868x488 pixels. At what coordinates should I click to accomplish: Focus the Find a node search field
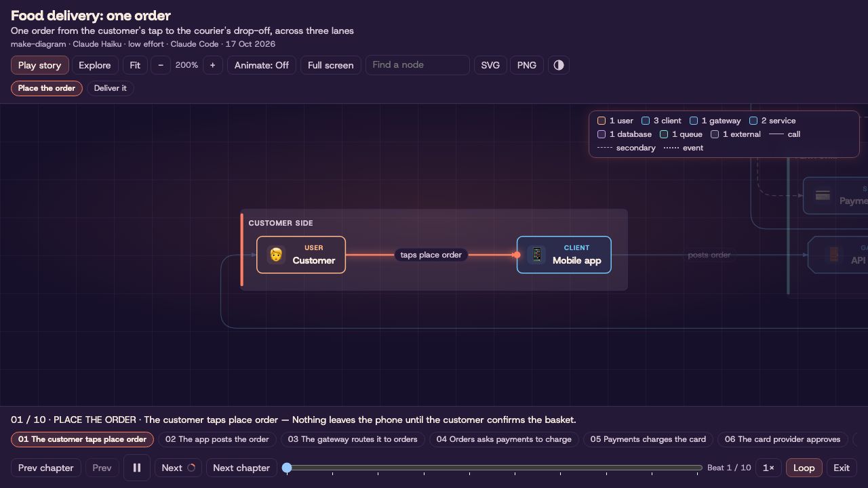(418, 65)
